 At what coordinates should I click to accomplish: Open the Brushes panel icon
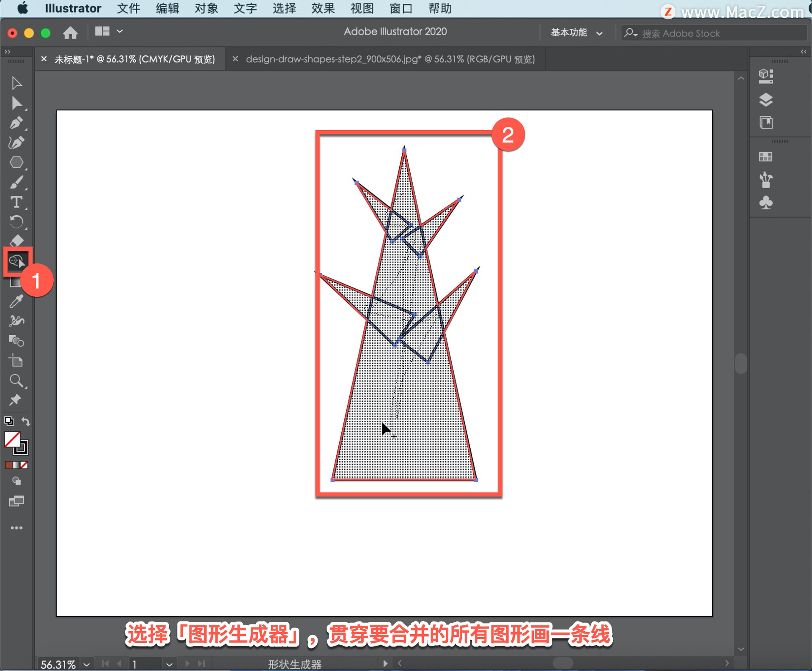point(766,180)
